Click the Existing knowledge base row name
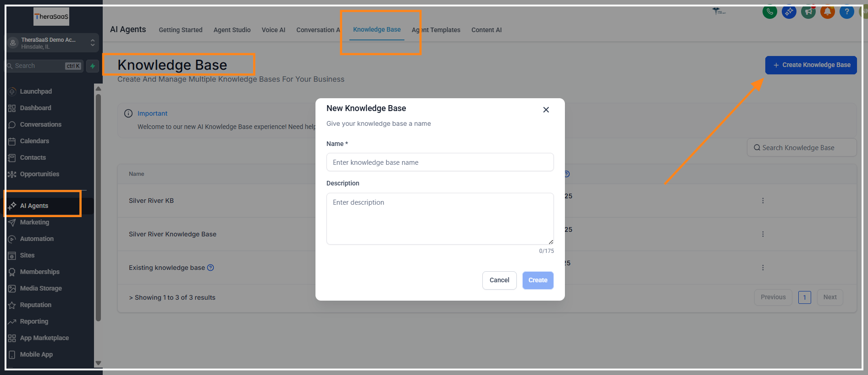 click(167, 268)
